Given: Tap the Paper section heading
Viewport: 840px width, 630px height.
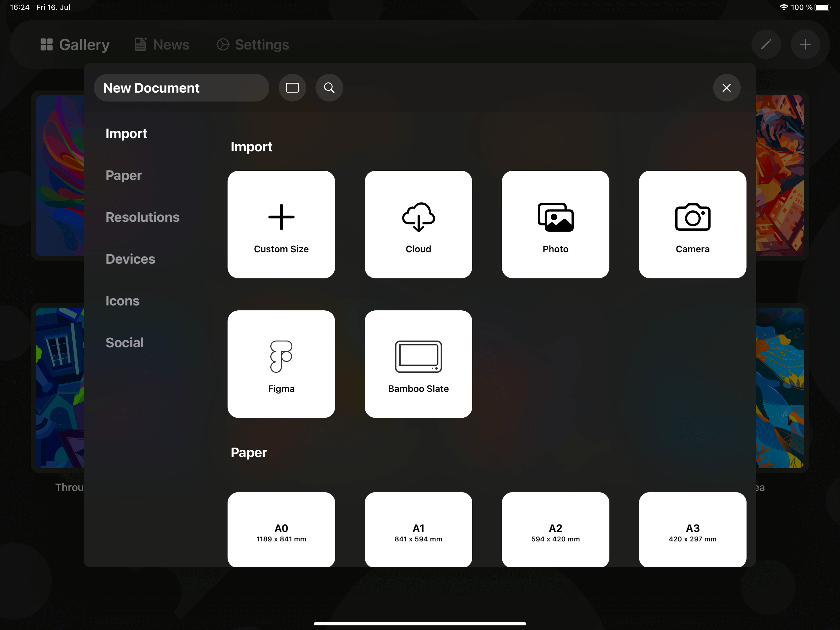Looking at the screenshot, I should (249, 452).
